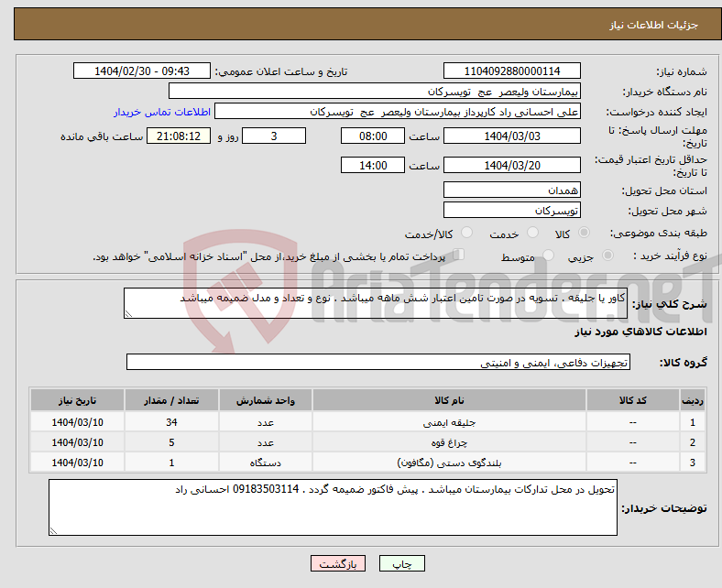
Task: Click the چراغ قوه item name cell
Action: (449, 442)
